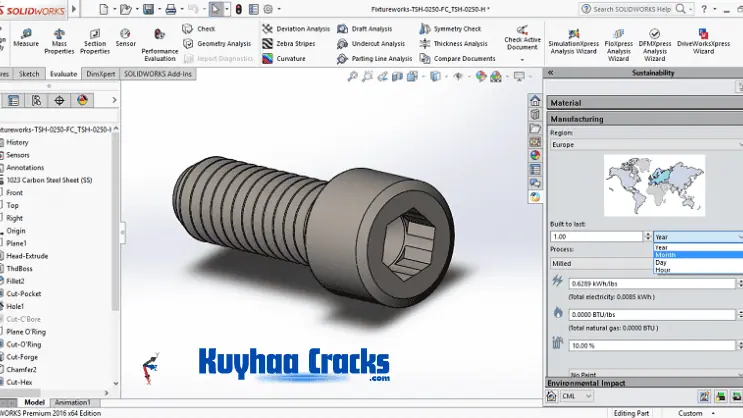Image resolution: width=743 pixels, height=418 pixels.
Task: Open the DFMXpress Analysis Wizard
Action: coord(653,42)
